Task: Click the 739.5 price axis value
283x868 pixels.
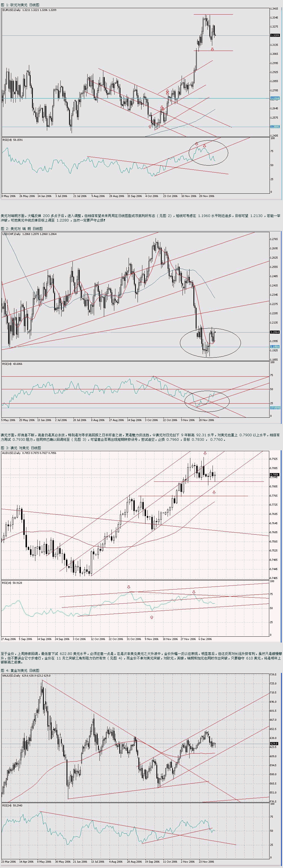Action: click(273, 675)
